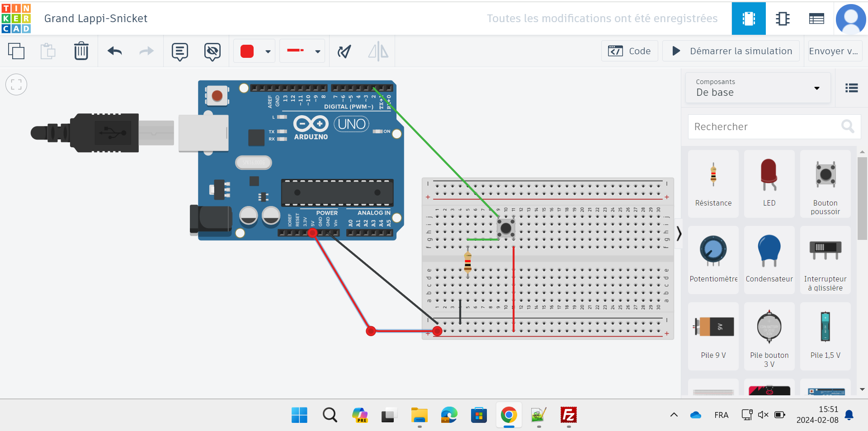Click the Tinkercad logo

click(16, 18)
